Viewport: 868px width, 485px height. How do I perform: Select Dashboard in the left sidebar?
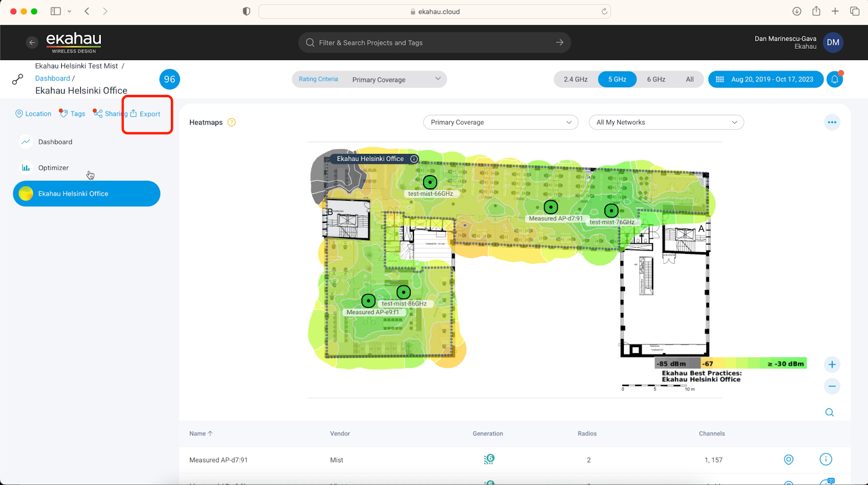pyautogui.click(x=55, y=142)
